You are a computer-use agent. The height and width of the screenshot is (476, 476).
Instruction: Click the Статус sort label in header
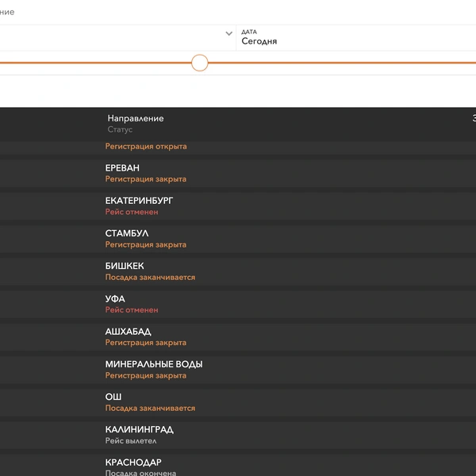click(x=120, y=129)
